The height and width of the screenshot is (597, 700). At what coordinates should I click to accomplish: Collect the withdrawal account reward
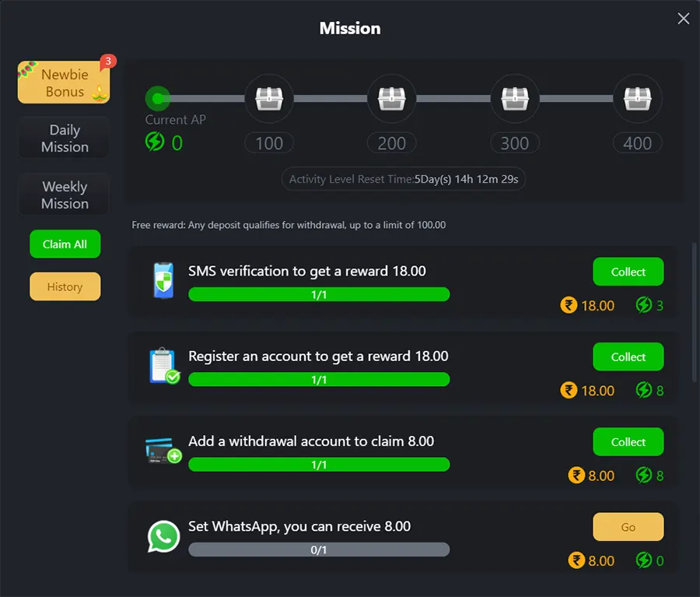(x=628, y=441)
